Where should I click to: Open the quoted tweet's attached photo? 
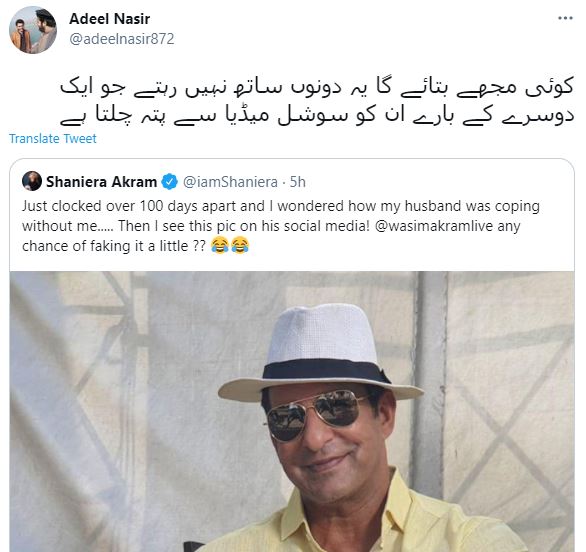pos(292,411)
